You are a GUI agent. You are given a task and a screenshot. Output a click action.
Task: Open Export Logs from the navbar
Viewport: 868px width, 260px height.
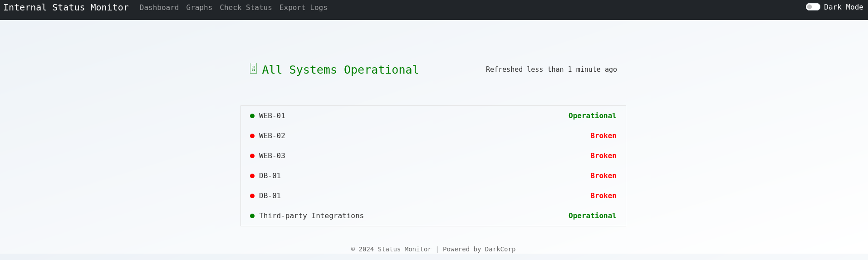303,8
